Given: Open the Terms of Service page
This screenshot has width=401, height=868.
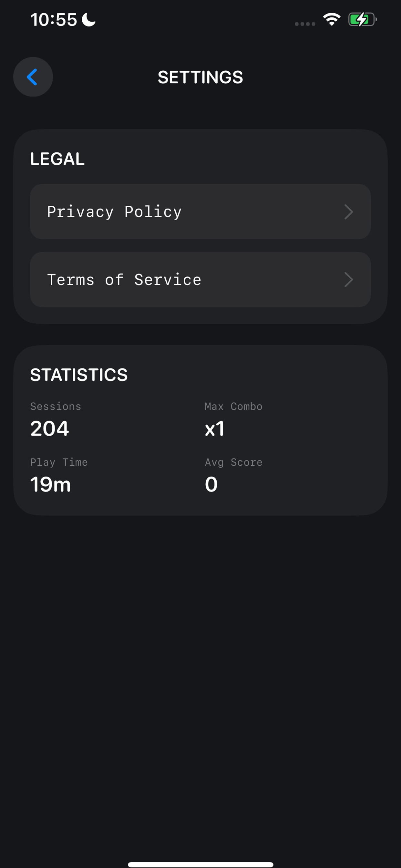Looking at the screenshot, I should [124, 280].
